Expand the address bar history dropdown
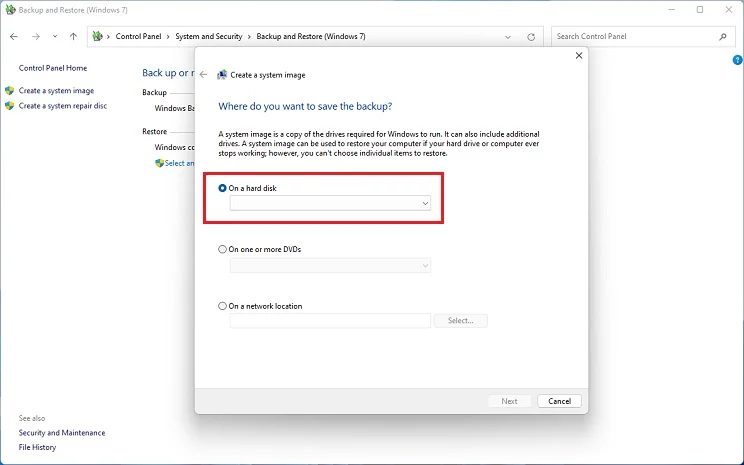The height and width of the screenshot is (465, 744). 508,37
